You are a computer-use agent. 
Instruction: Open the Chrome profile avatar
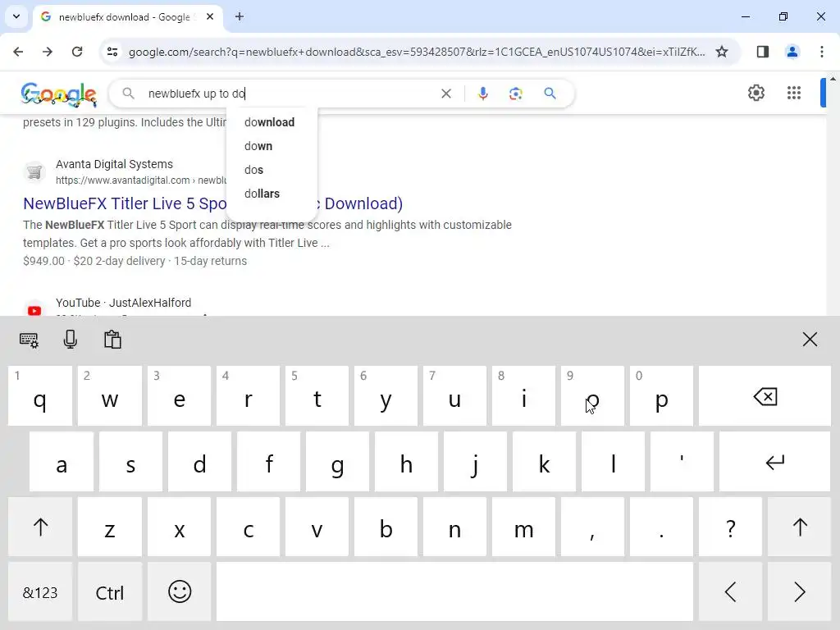792,52
